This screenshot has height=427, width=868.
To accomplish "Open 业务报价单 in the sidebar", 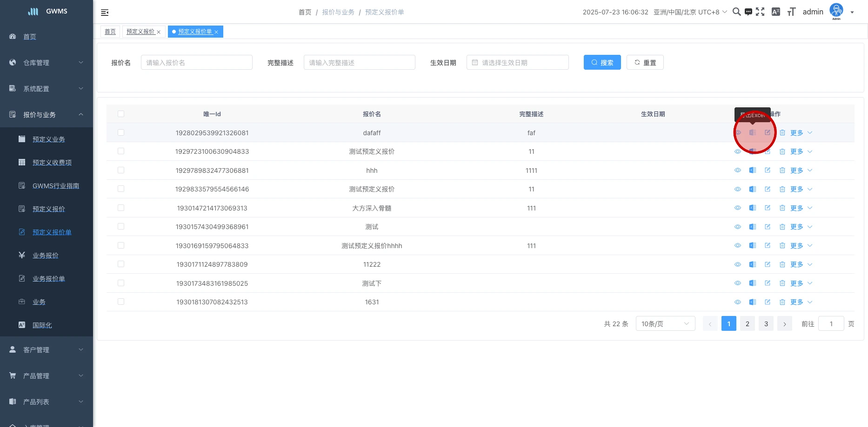I will (x=48, y=279).
